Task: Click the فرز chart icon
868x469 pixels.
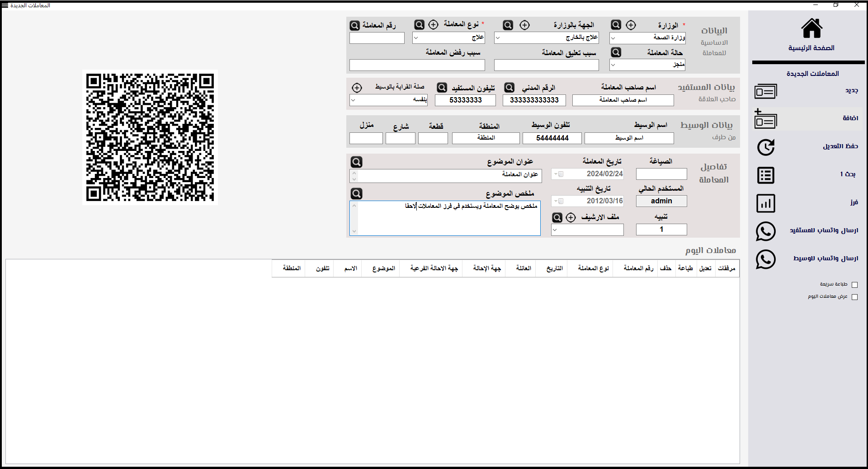Action: (766, 203)
